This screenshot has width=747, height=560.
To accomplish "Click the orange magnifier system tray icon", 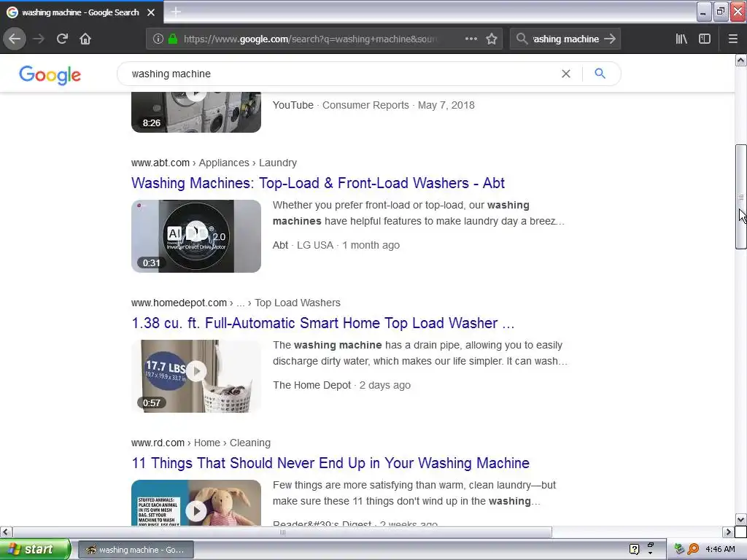I will click(693, 549).
